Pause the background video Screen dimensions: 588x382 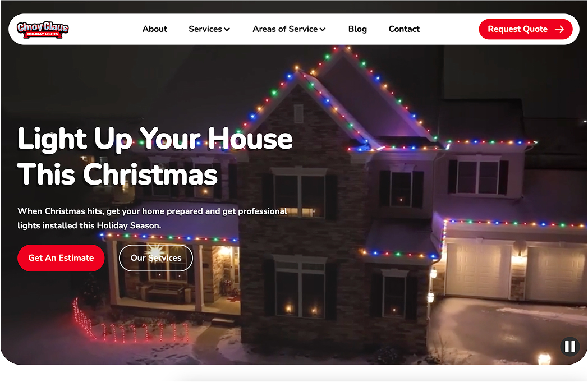pos(569,346)
